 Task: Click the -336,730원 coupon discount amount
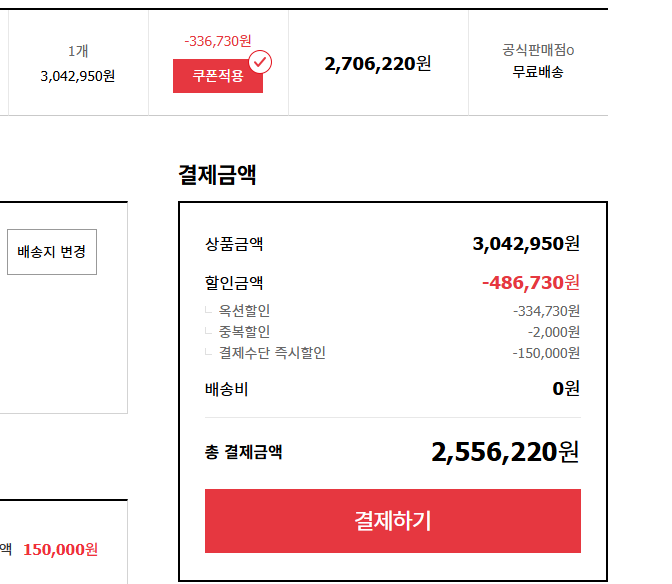(x=218, y=41)
